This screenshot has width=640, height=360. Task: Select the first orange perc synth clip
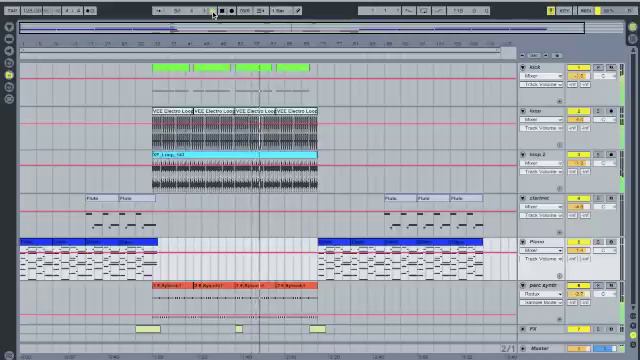click(x=173, y=286)
